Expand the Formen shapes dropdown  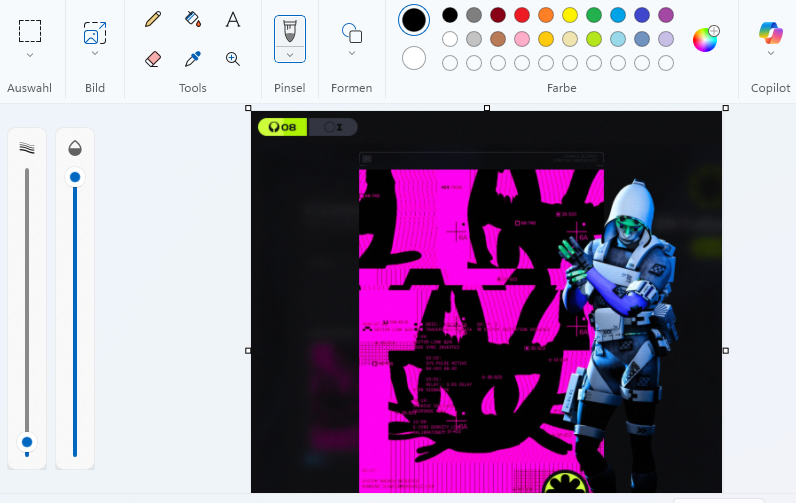(352, 53)
